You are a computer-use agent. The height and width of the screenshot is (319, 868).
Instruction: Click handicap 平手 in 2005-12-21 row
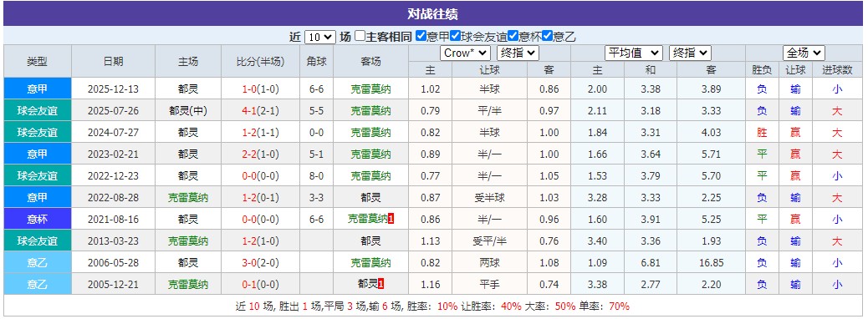pyautogui.click(x=490, y=285)
